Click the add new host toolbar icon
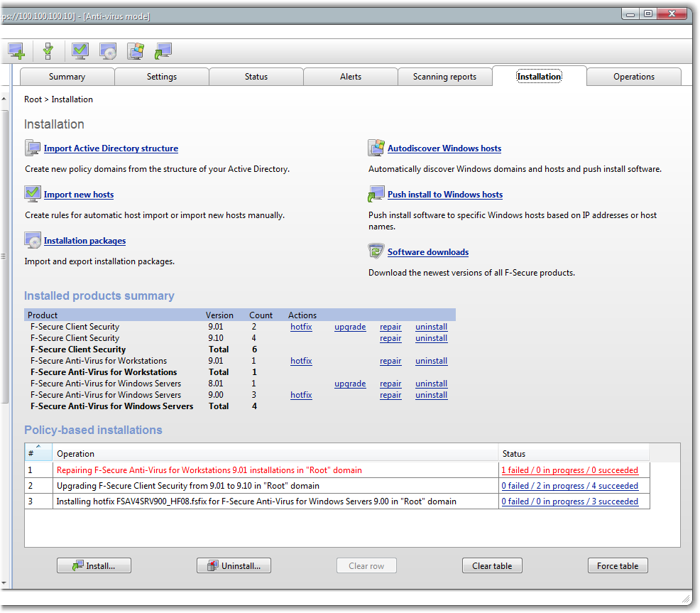The image size is (700, 613). pos(16,51)
